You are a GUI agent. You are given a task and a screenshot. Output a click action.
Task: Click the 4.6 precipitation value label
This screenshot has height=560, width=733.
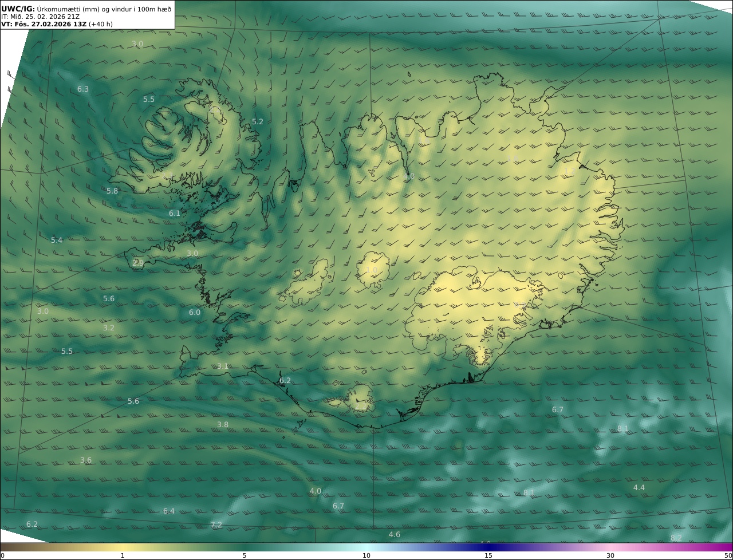click(395, 534)
